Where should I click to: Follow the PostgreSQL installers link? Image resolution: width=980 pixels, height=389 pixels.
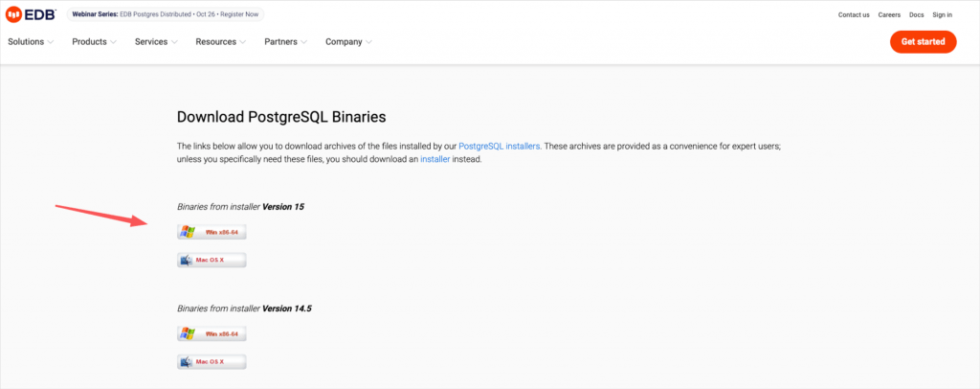click(500, 146)
